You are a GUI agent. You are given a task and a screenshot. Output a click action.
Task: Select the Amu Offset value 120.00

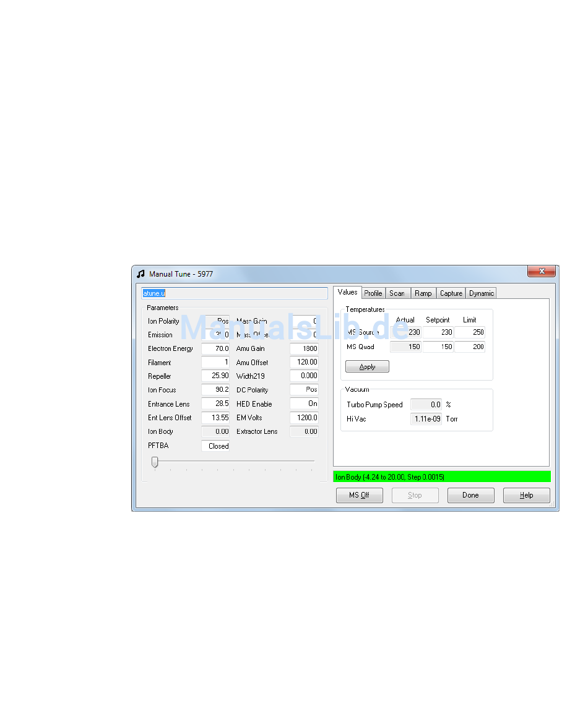click(304, 362)
